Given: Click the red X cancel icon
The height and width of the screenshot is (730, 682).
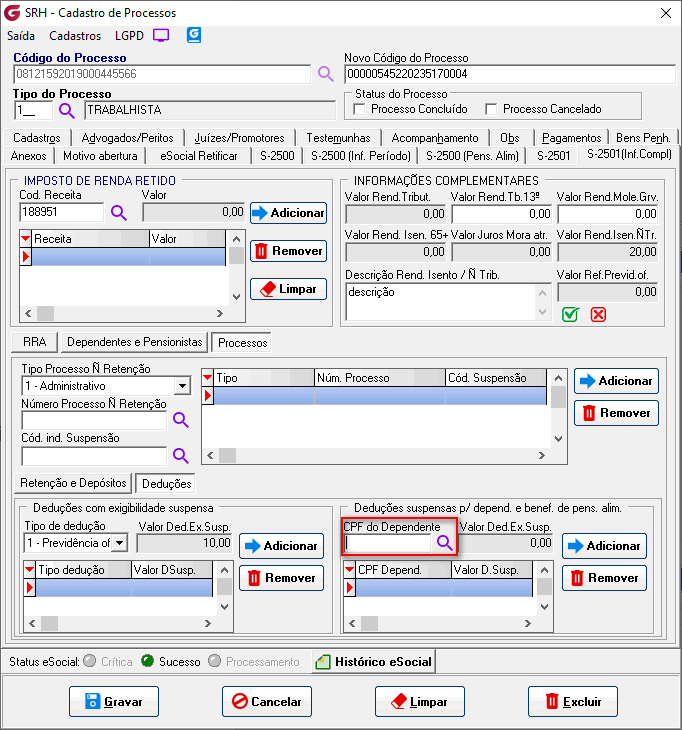Looking at the screenshot, I should click(x=598, y=314).
